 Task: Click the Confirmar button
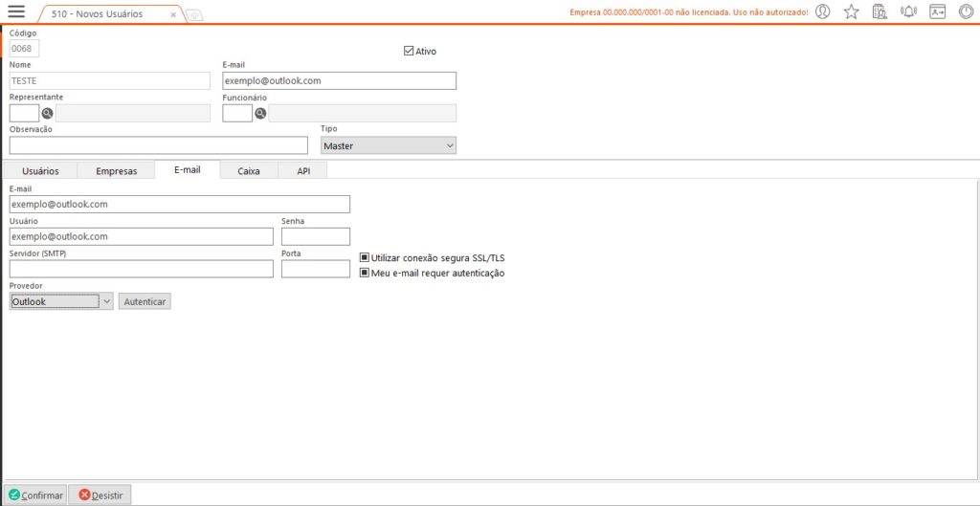click(35, 495)
